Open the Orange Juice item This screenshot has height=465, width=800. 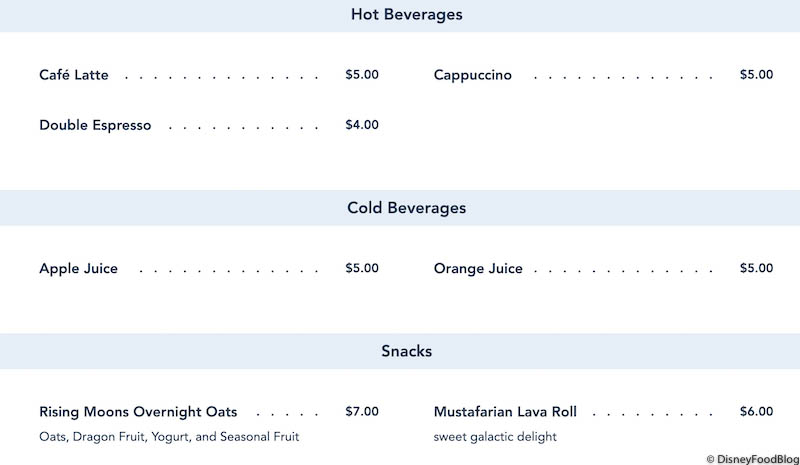point(478,268)
